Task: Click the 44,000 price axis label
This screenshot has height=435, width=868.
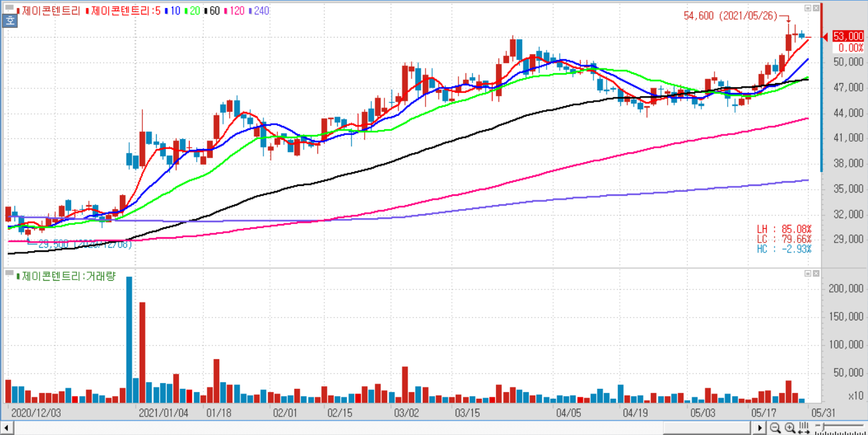Action: tap(848, 113)
